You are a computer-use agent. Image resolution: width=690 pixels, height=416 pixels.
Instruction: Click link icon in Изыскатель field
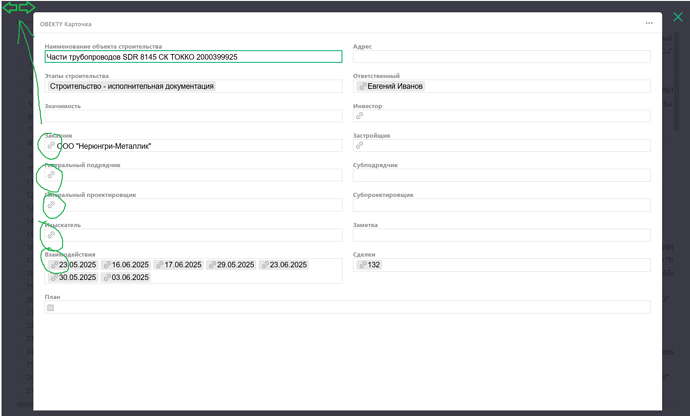tap(51, 235)
